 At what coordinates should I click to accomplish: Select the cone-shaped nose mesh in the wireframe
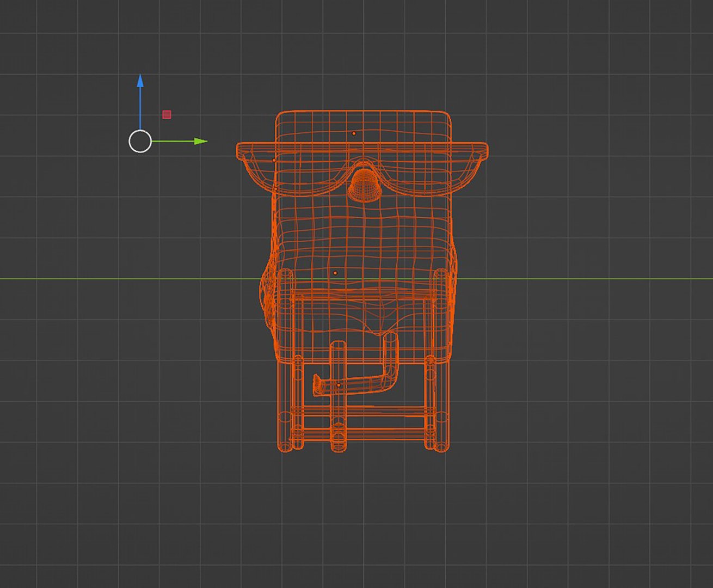click(365, 185)
